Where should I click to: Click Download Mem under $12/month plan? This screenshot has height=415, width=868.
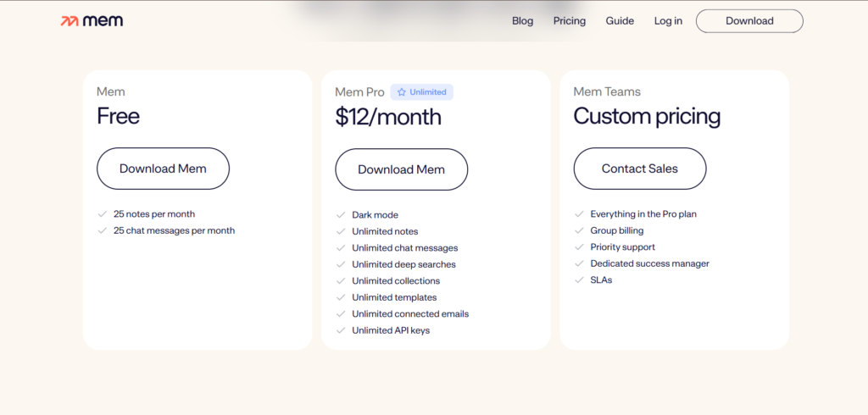401,169
